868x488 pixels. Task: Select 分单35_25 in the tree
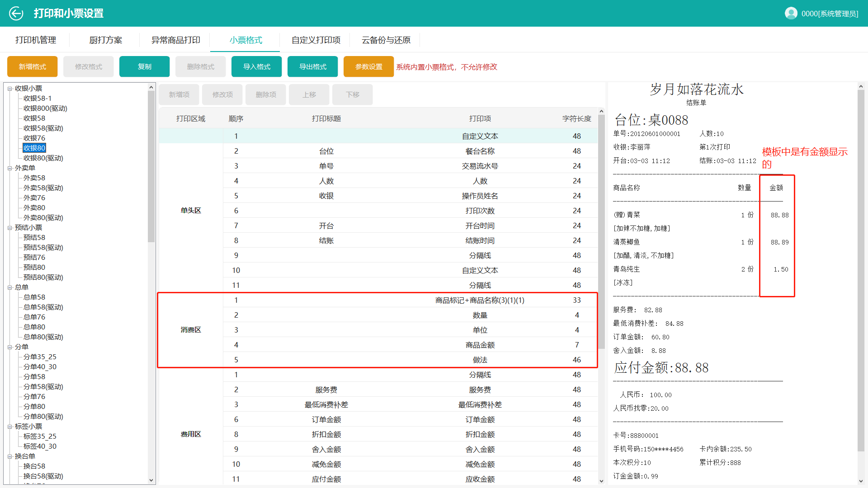click(x=40, y=357)
